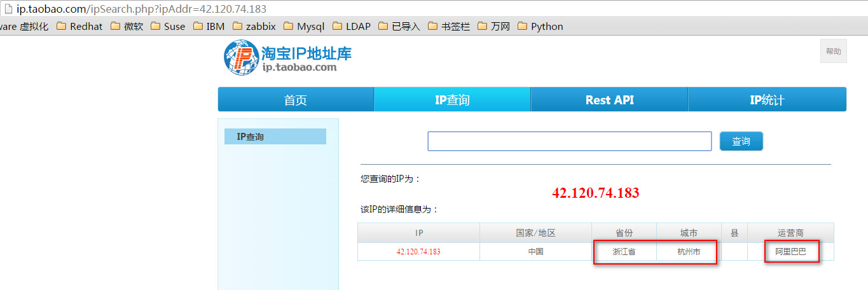868x290 pixels.
Task: Open the Python bookmark folder
Action: (x=541, y=27)
